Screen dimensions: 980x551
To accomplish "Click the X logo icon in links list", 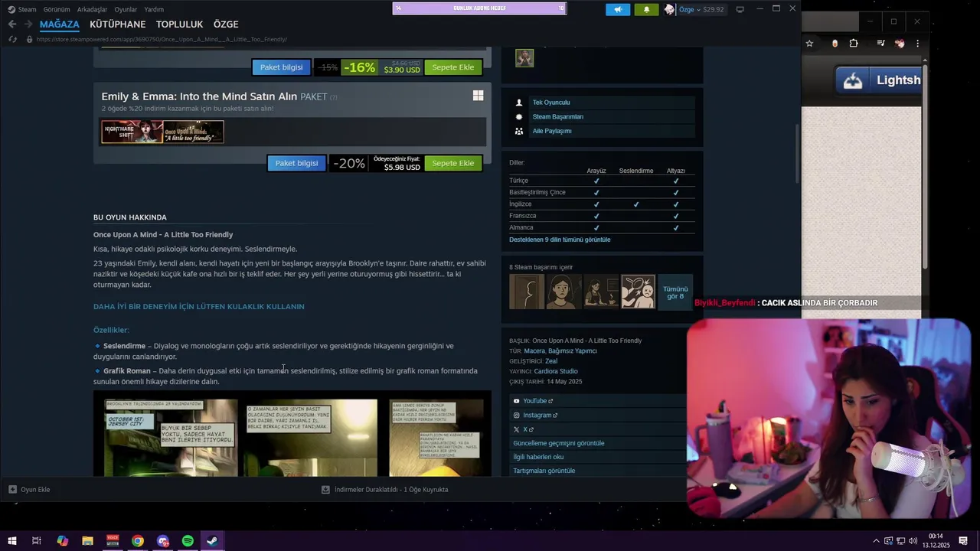I will pyautogui.click(x=517, y=429).
